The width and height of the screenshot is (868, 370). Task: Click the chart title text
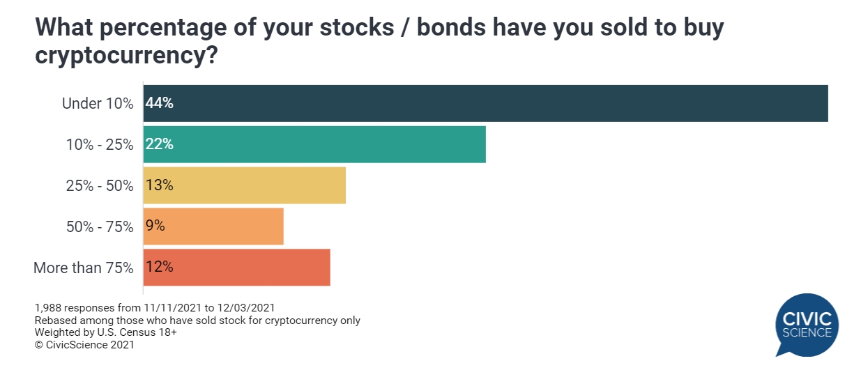(379, 40)
